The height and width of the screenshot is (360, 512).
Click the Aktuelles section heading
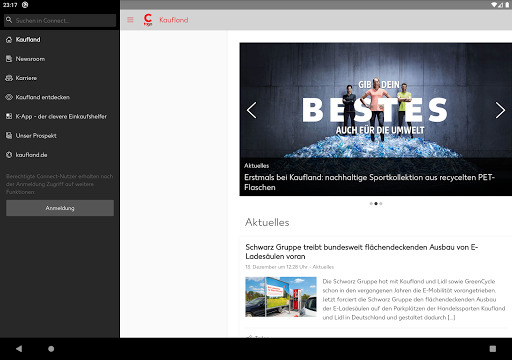click(x=267, y=222)
